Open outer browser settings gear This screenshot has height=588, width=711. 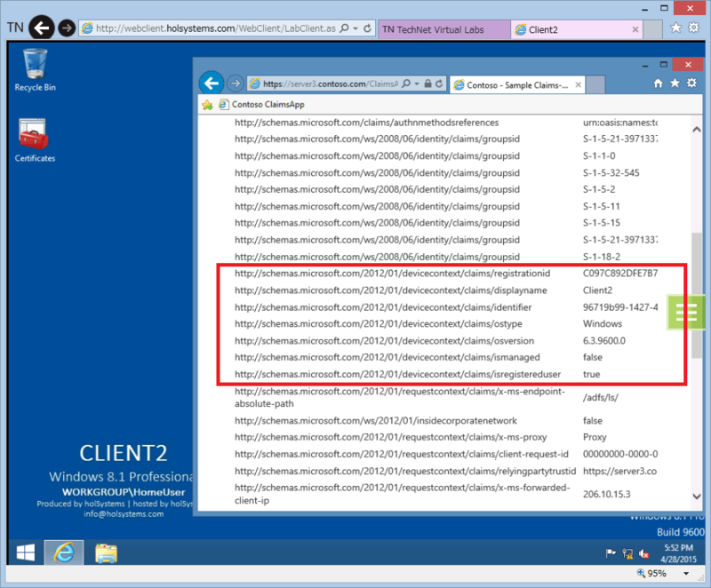tap(694, 28)
